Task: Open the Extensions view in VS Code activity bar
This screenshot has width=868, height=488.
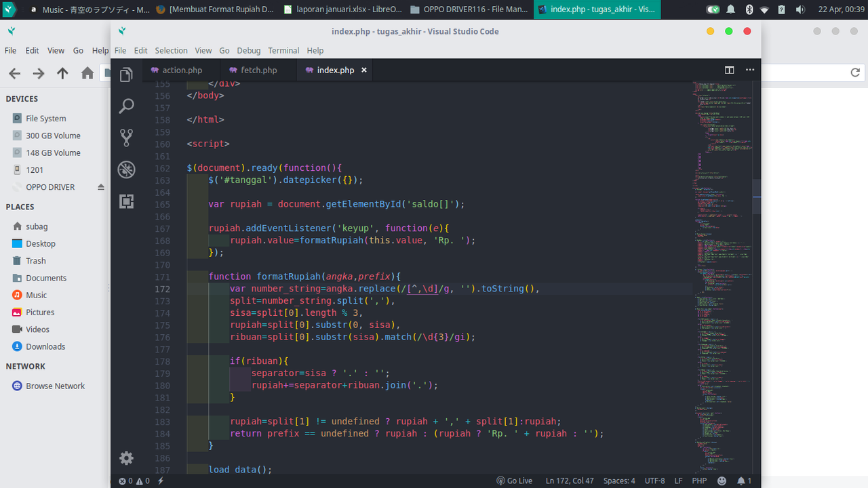Action: [x=126, y=201]
